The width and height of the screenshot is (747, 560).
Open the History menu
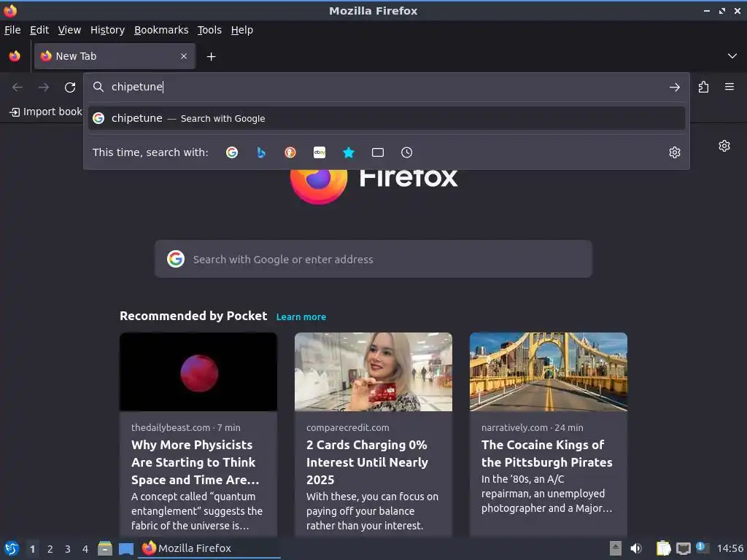[x=108, y=30]
